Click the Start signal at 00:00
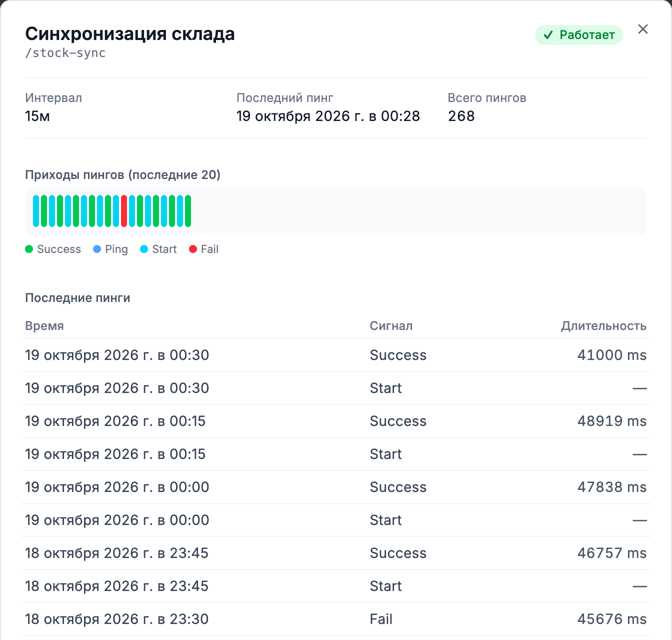Viewport: 672px width, 640px height. 386,520
